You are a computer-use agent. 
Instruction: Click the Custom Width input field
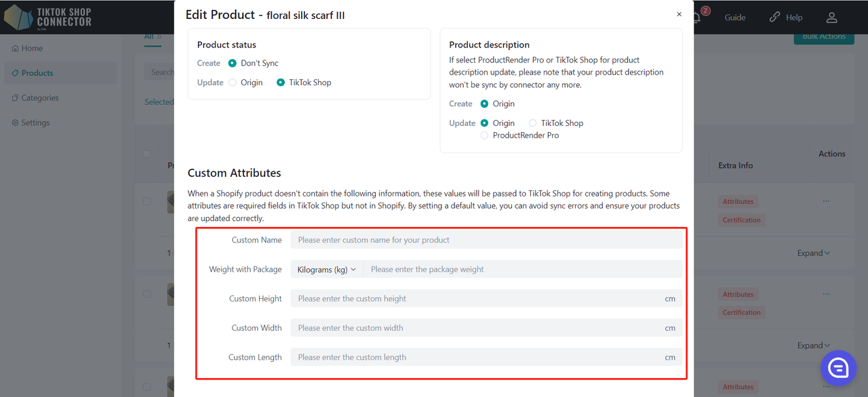tap(486, 328)
